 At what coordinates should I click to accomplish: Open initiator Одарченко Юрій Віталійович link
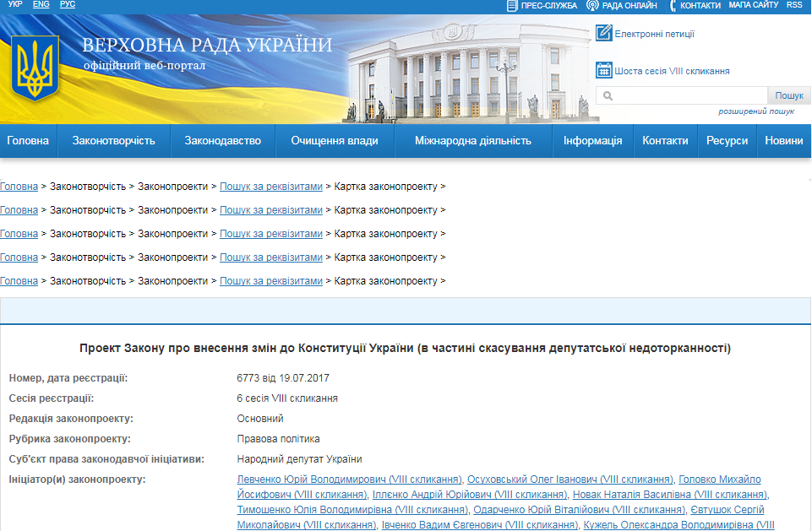tap(580, 510)
